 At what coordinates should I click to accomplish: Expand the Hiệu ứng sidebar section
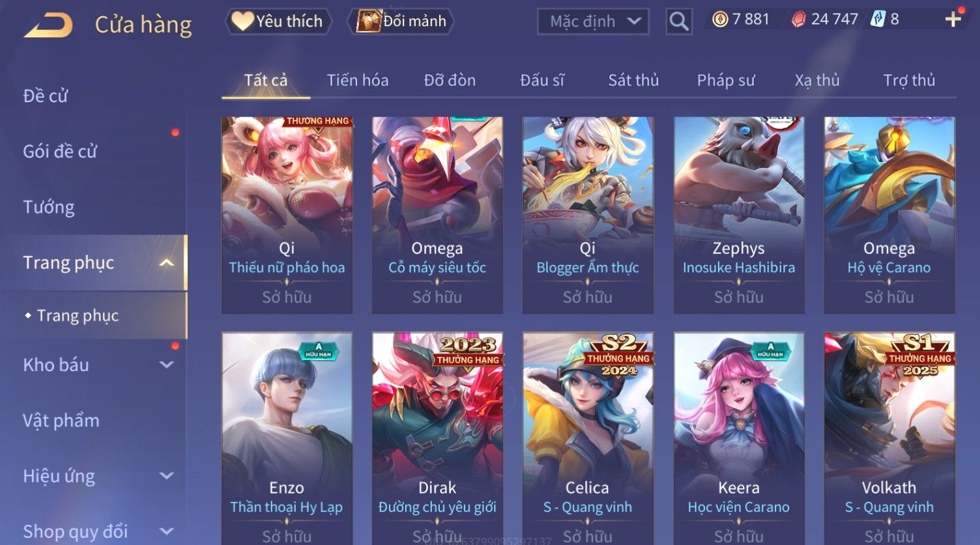coord(167,476)
